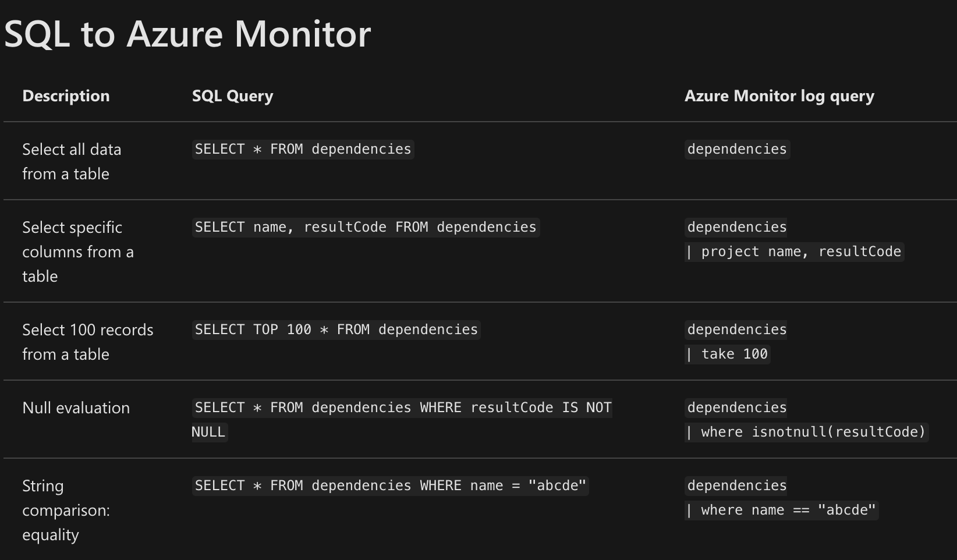Click the 'SQL to Azure Monitor' heading
Image resolution: width=957 pixels, height=560 pixels.
187,34
